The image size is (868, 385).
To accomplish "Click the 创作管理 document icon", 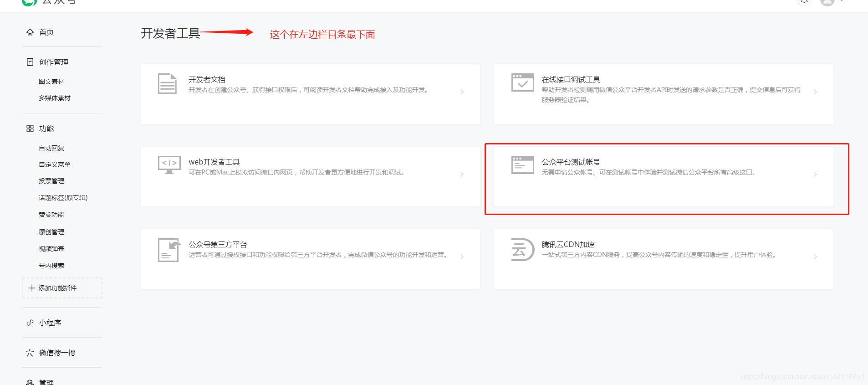I will click(x=30, y=62).
